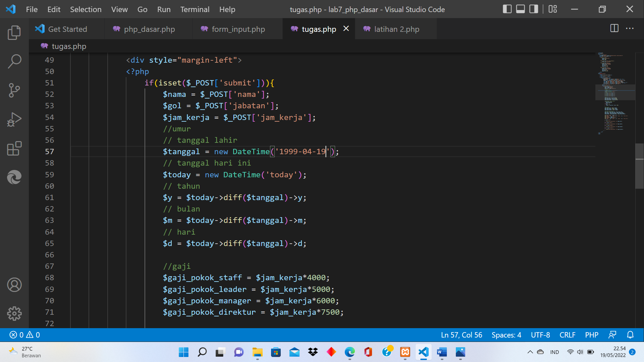
Task: Open the Source Control view
Action: 14,90
